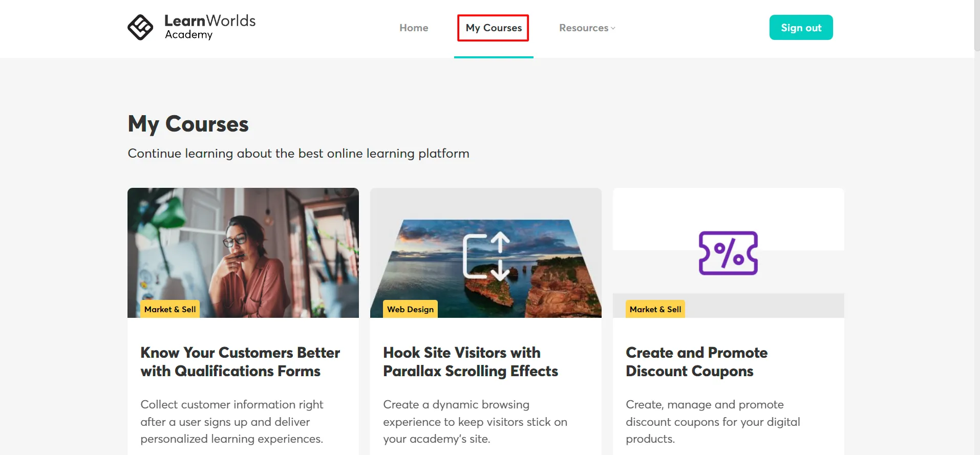980x455 pixels.
Task: Open the Hook Site Visitors course title
Action: coord(471,362)
